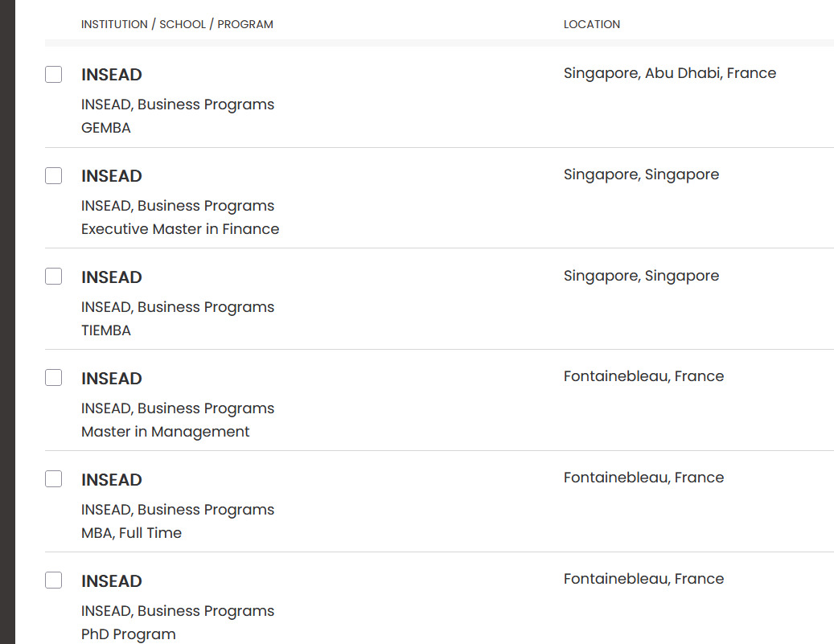Click the Institution / School / Program column header
Viewport: 834px width, 644px height.
[177, 24]
